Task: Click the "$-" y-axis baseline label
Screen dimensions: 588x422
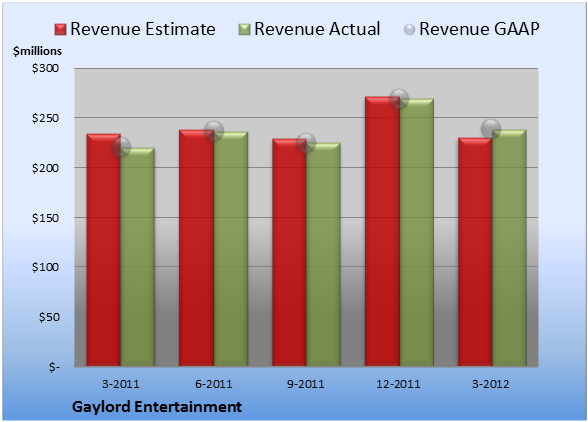Action: tap(54, 367)
